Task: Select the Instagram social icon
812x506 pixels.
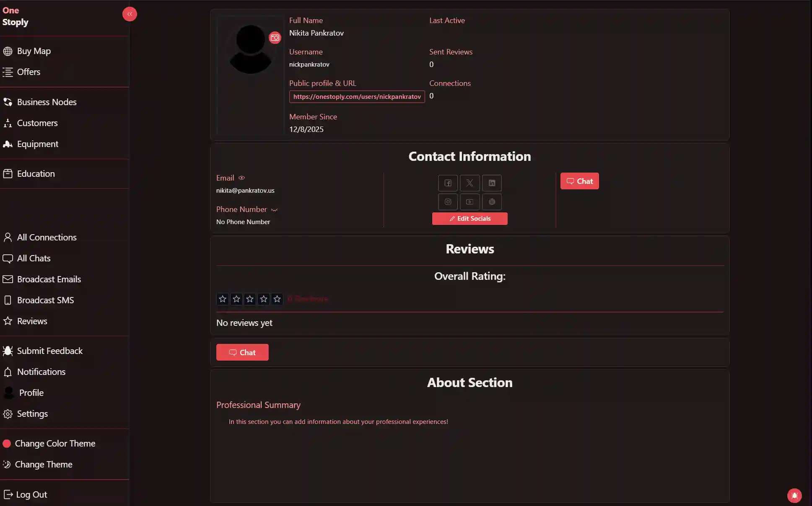Action: [448, 202]
